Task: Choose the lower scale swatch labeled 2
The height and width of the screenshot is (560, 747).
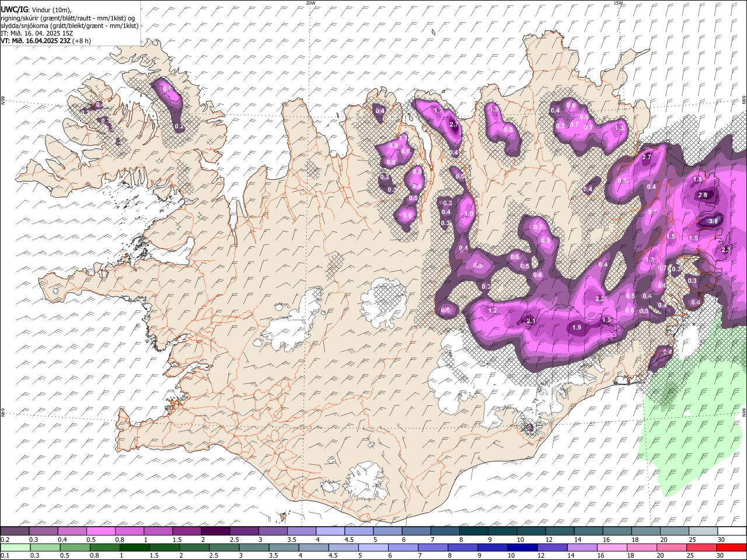Action: coord(194,547)
